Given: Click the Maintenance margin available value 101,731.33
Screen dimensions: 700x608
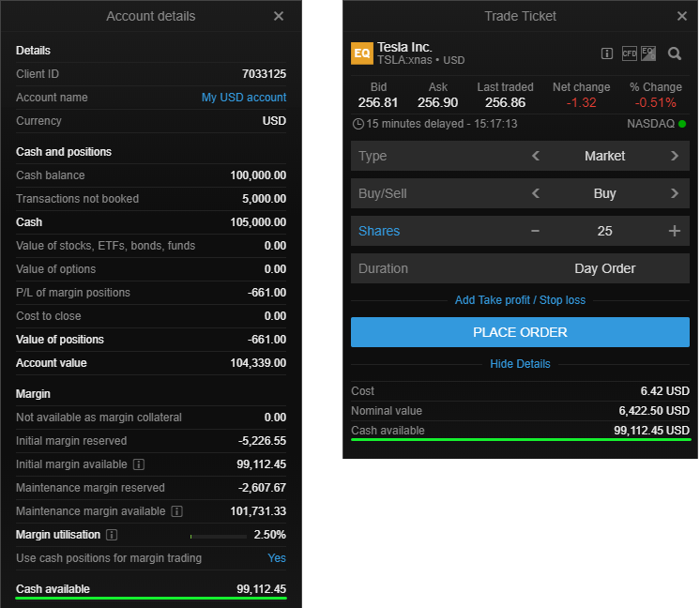Looking at the screenshot, I should click(x=258, y=511).
